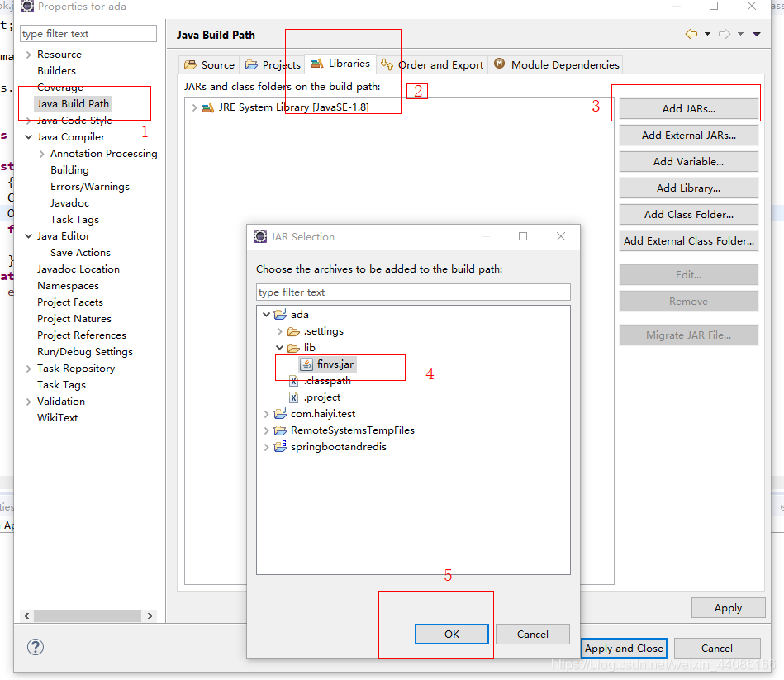
Task: Expand the com.haiyi.test project
Action: click(266, 413)
